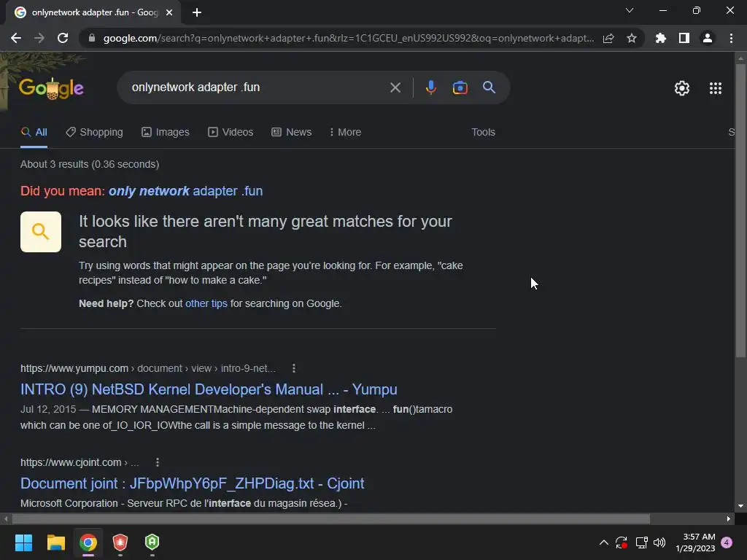Select the All results tab
747x560 pixels.
click(34, 133)
